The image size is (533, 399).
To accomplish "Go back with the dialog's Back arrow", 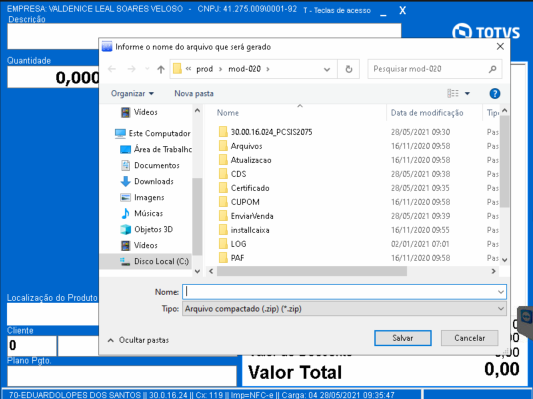I will click(x=112, y=69).
